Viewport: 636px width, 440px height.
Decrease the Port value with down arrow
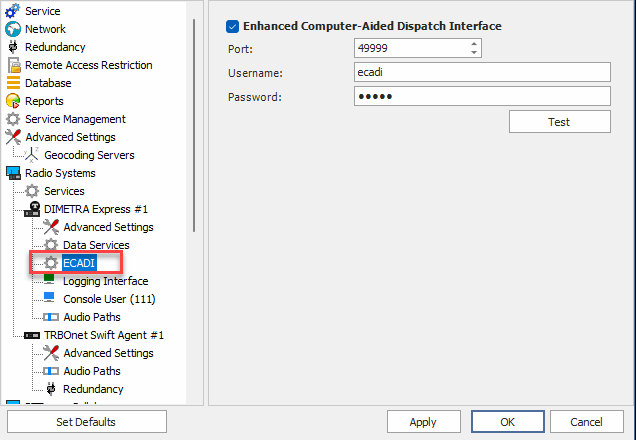[x=474, y=53]
